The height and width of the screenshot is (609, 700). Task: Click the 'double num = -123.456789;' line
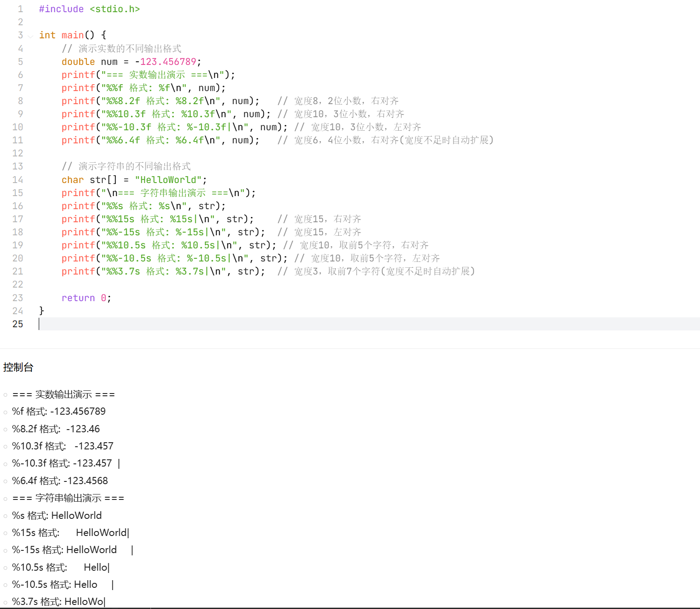tap(132, 62)
